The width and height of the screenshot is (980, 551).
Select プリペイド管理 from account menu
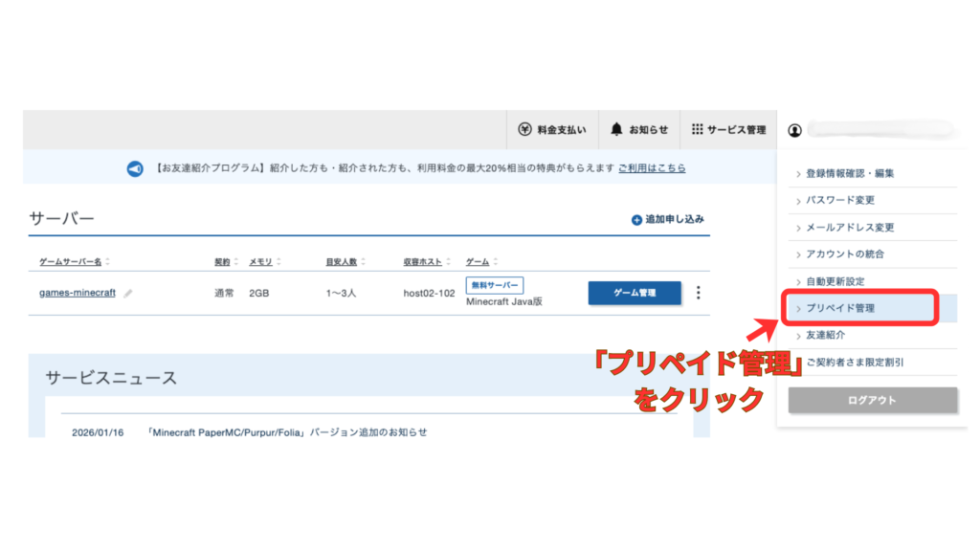(840, 308)
